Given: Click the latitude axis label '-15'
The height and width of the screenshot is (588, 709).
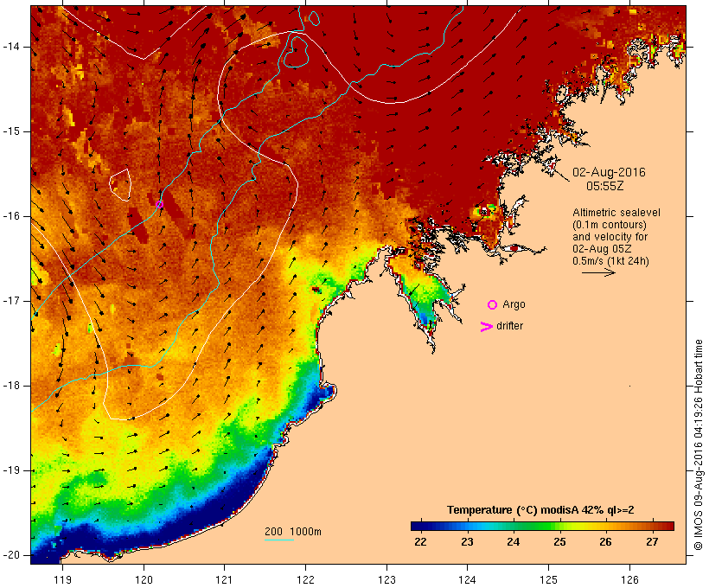Looking at the screenshot, I should (x=11, y=131).
